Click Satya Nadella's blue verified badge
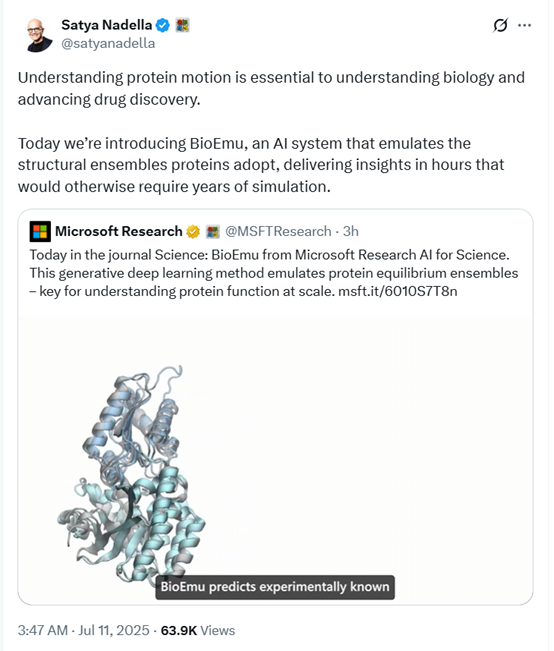Image resolution: width=554 pixels, height=651 pixels. tap(163, 25)
